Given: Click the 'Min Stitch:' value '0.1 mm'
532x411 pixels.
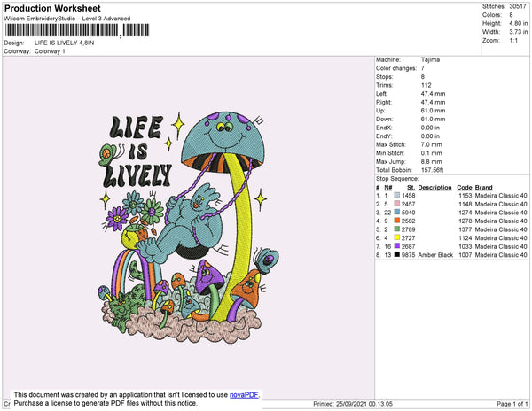Looking at the screenshot, I should (x=431, y=153).
